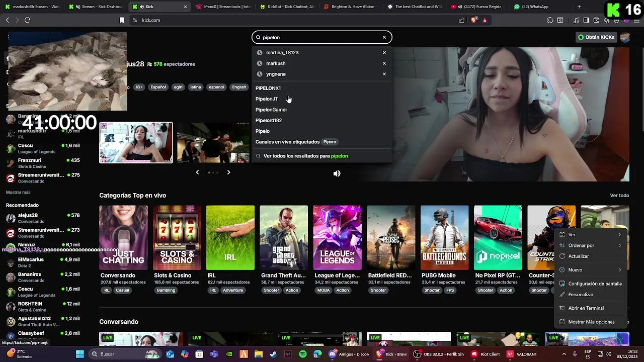
Task: Expand the Nuevo submenu in context menu
Action: click(x=591, y=270)
